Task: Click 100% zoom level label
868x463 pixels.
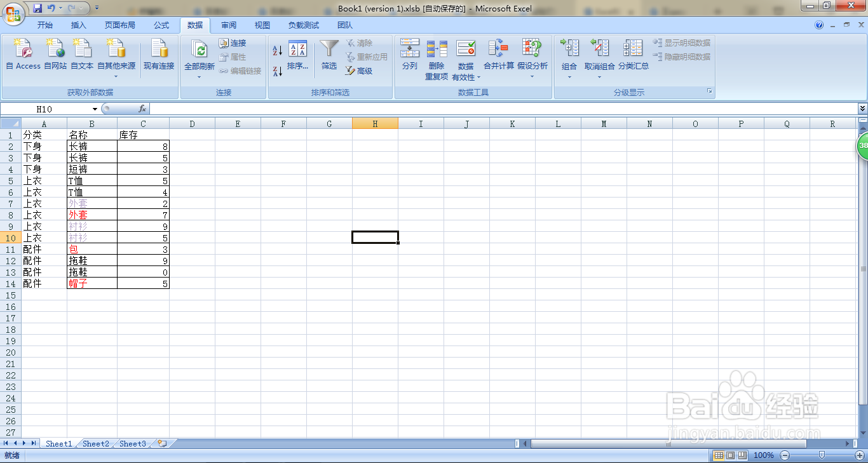Action: coord(763,455)
